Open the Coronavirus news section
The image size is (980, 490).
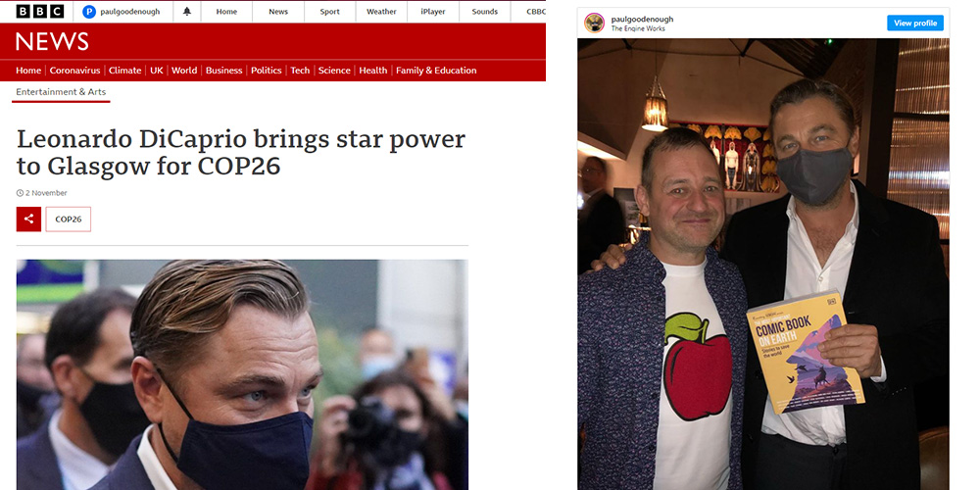[75, 71]
